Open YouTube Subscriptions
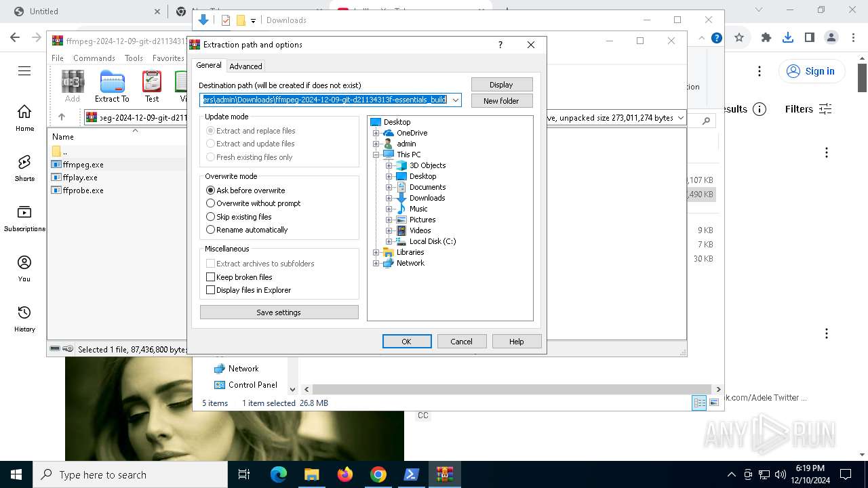 click(x=24, y=218)
